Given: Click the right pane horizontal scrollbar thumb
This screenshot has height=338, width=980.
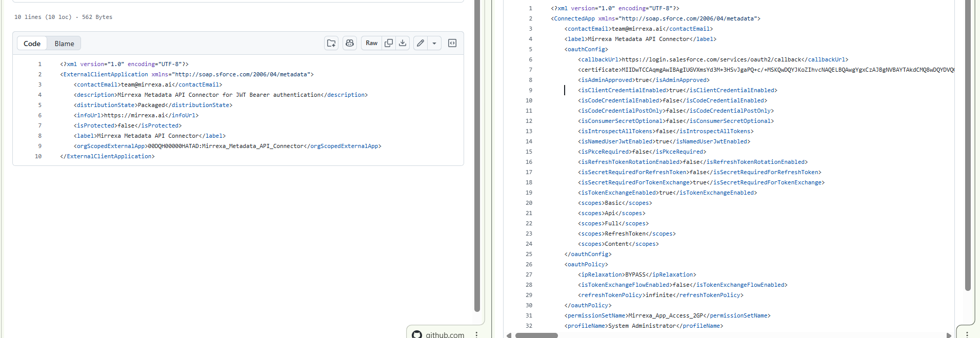Looking at the screenshot, I should 536,335.
